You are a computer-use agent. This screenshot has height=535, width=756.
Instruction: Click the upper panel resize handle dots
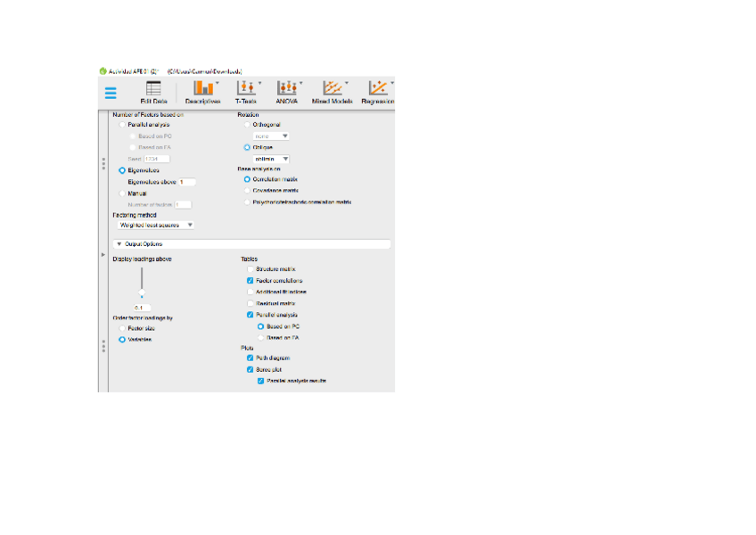coord(103,164)
